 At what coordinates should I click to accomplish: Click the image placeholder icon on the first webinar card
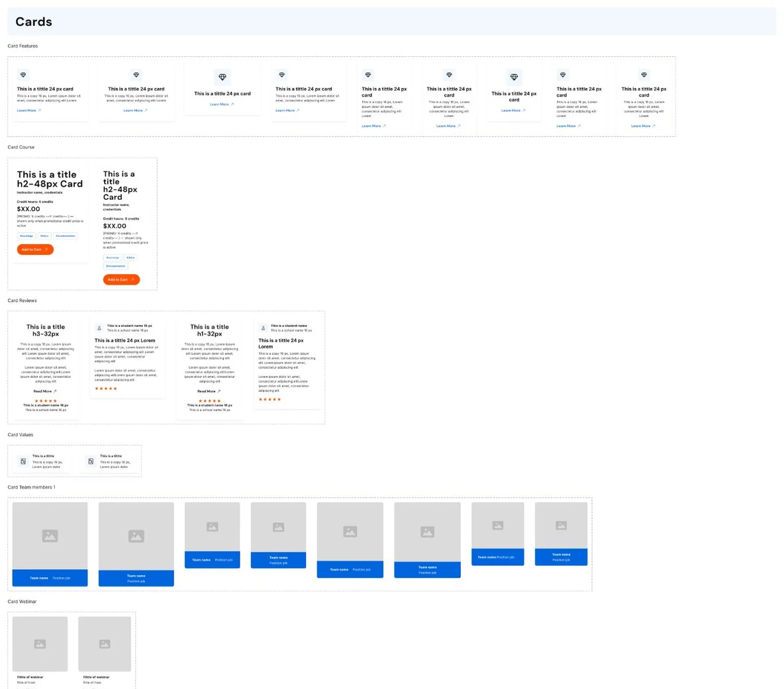pyautogui.click(x=40, y=644)
